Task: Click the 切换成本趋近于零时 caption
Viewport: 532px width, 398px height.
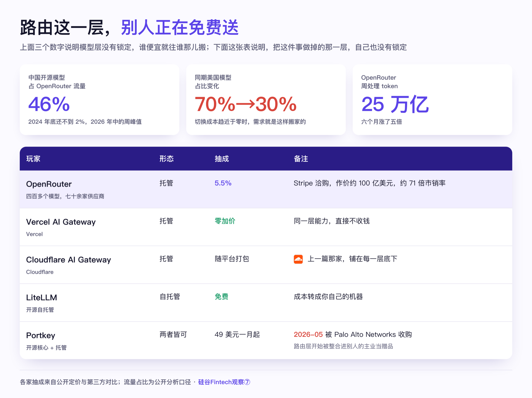Action: click(x=250, y=122)
